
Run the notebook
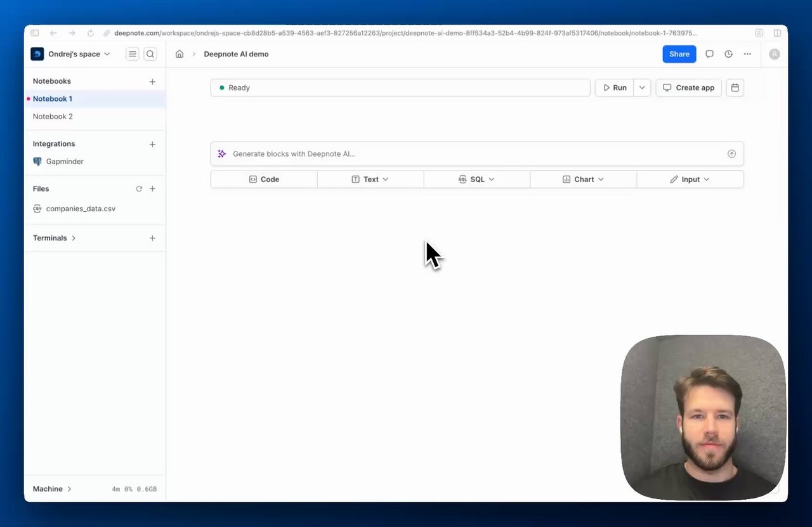tap(614, 88)
